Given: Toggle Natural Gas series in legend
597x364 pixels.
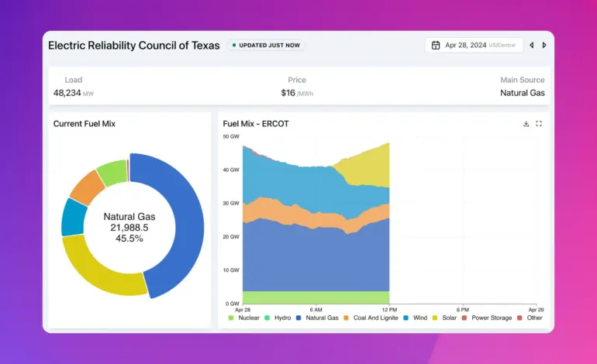Looking at the screenshot, I should (x=317, y=318).
